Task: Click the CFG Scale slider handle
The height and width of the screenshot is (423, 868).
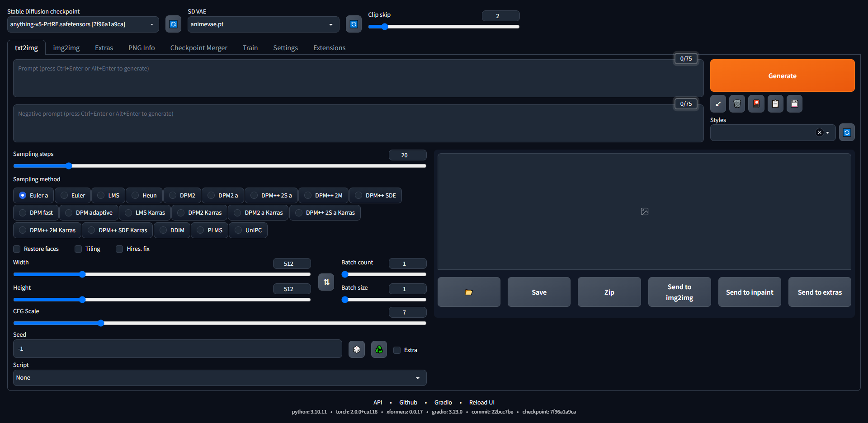Action: 101,323
